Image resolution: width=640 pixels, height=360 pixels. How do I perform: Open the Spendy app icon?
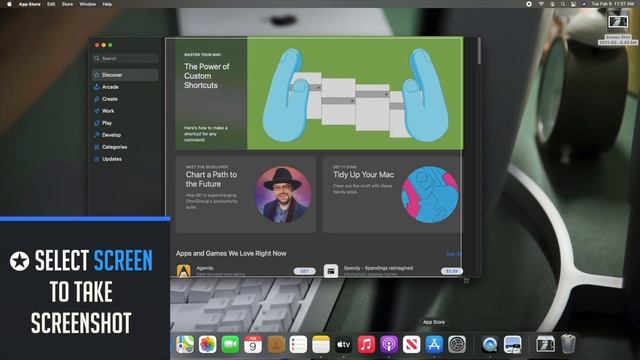coord(331,271)
